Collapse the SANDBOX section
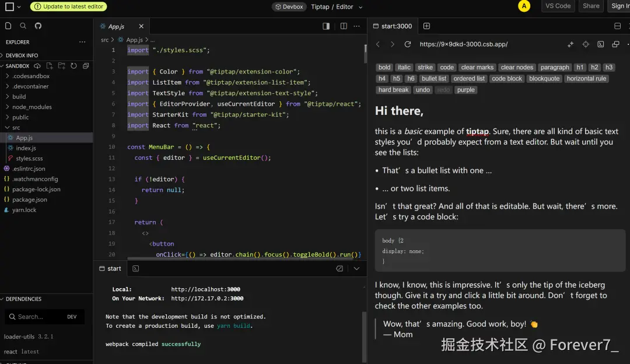Screen dimensions: 630x364 tap(16, 66)
